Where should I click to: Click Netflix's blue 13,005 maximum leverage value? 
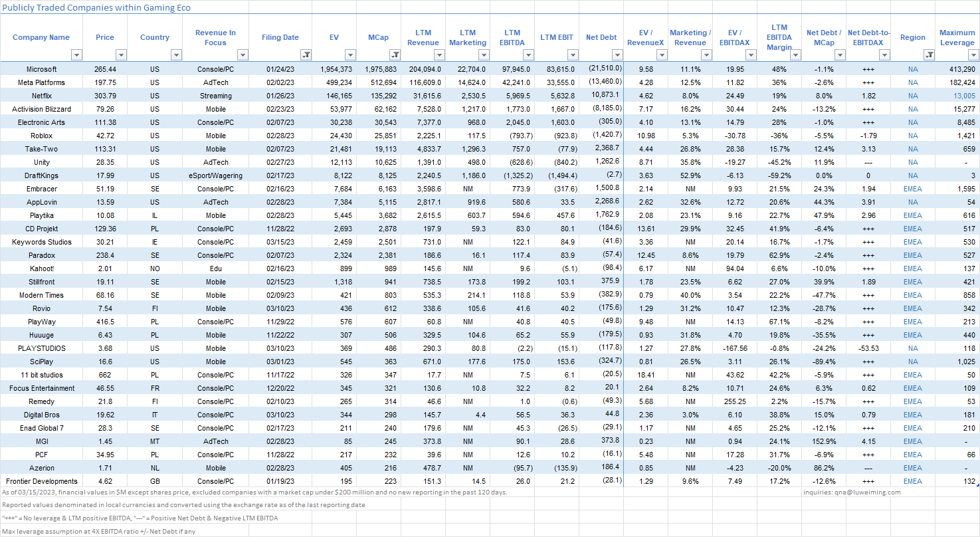[x=964, y=96]
